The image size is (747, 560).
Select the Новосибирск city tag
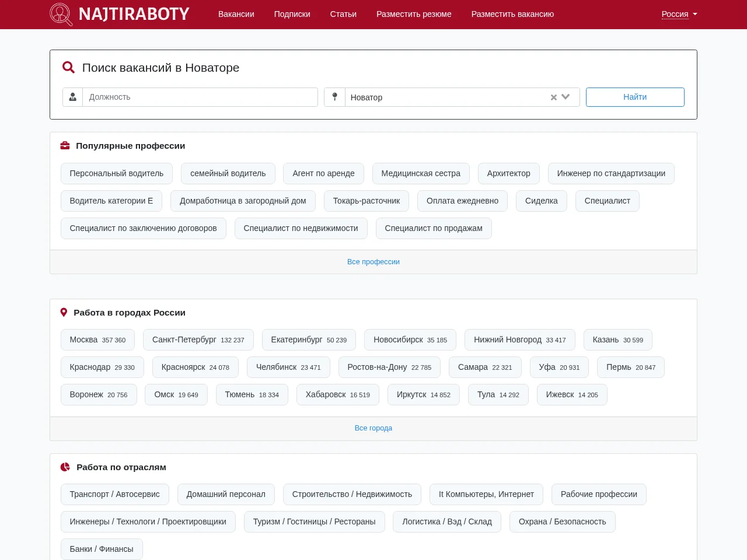(x=410, y=339)
